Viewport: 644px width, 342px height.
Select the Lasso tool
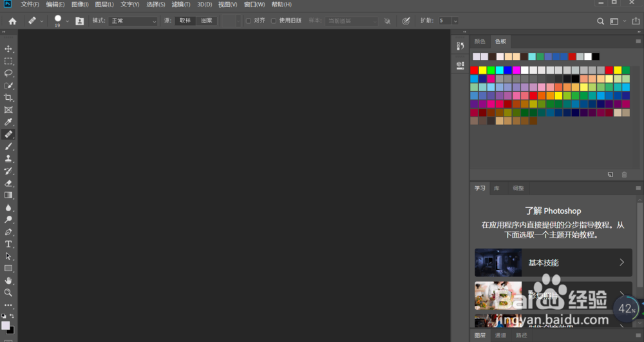[8, 73]
